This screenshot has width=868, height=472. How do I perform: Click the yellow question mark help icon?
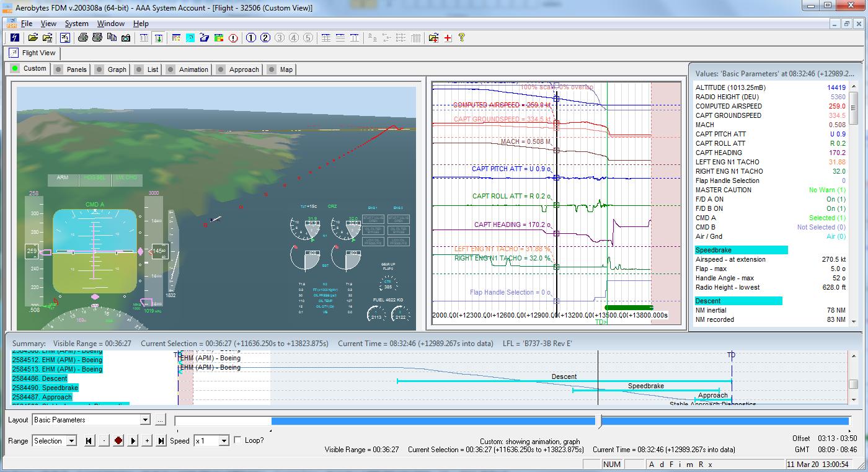[x=462, y=38]
